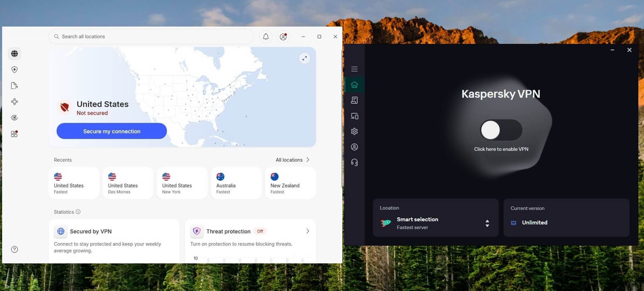Screen dimensions: 644x291
Task: Open Kaspersky profile account icon
Action: 354,147
